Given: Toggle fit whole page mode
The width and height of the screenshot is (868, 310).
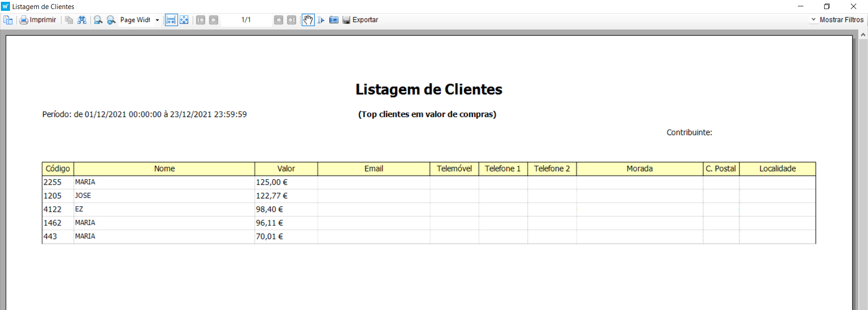Looking at the screenshot, I should tap(184, 20).
